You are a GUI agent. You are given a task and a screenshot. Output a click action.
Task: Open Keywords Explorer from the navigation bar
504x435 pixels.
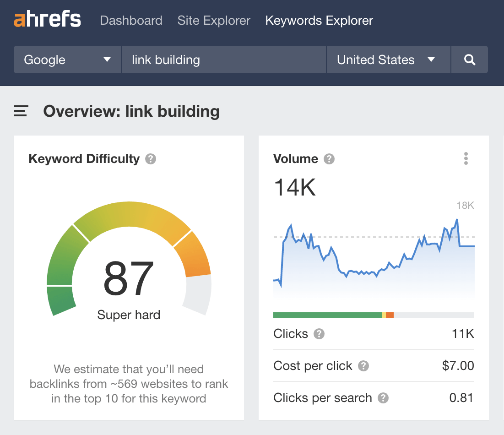pos(319,21)
